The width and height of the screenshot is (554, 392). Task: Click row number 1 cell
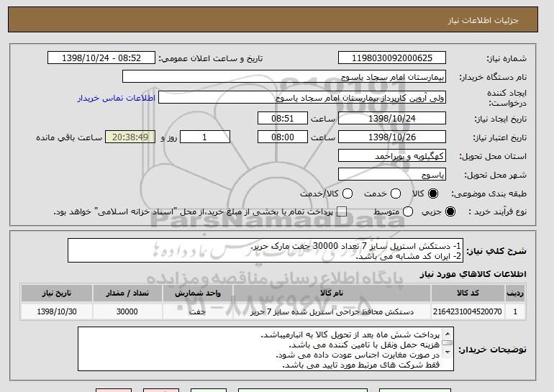click(x=515, y=311)
